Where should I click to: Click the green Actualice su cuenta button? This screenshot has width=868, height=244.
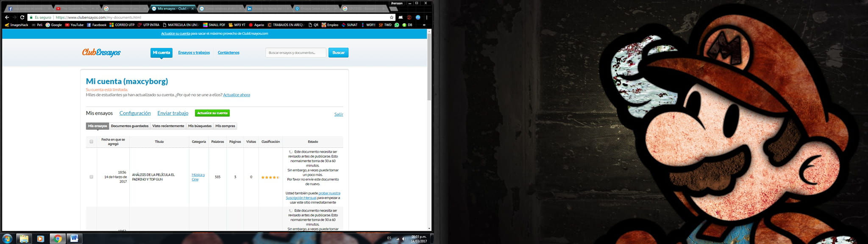pos(212,113)
